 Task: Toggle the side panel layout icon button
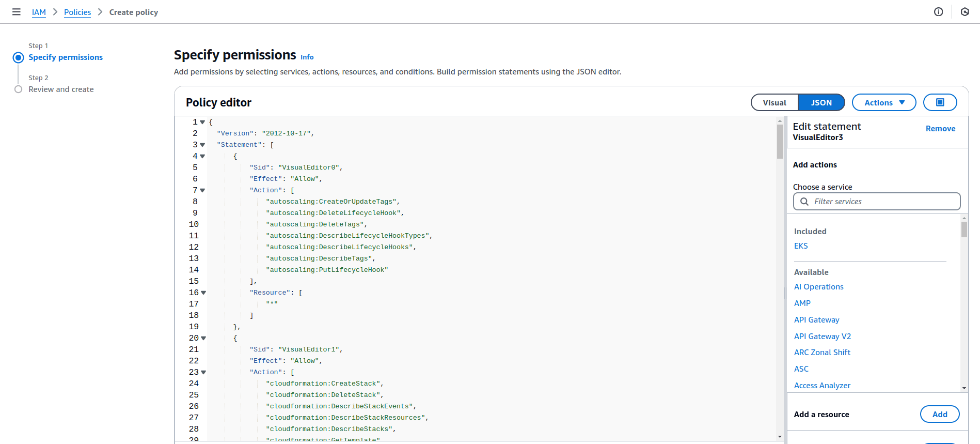point(940,102)
